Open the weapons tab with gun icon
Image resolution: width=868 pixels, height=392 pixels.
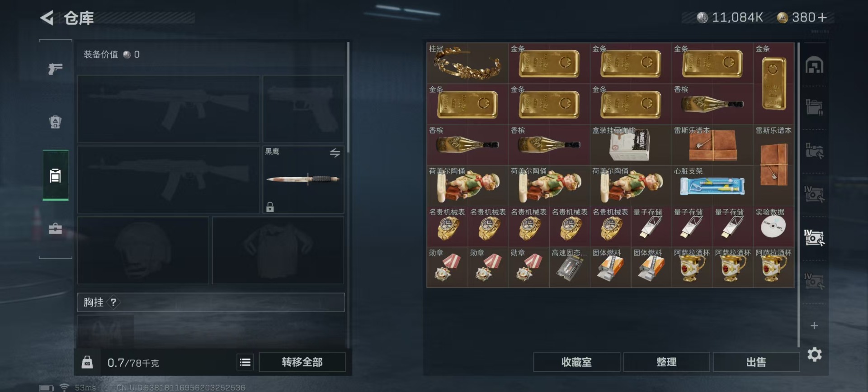[x=55, y=69]
